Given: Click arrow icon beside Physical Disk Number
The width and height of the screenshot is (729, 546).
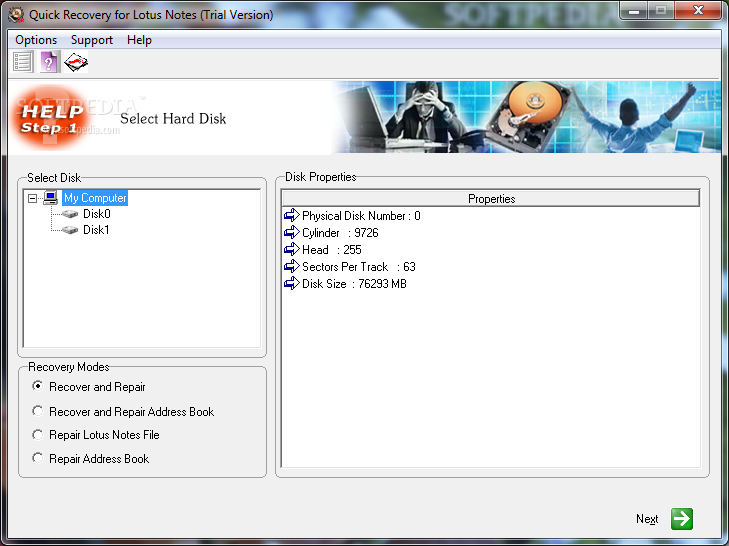Looking at the screenshot, I should coord(292,215).
